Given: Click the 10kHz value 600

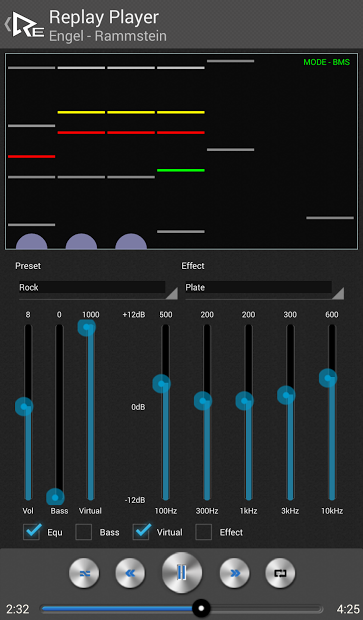Looking at the screenshot, I should coord(332,315).
